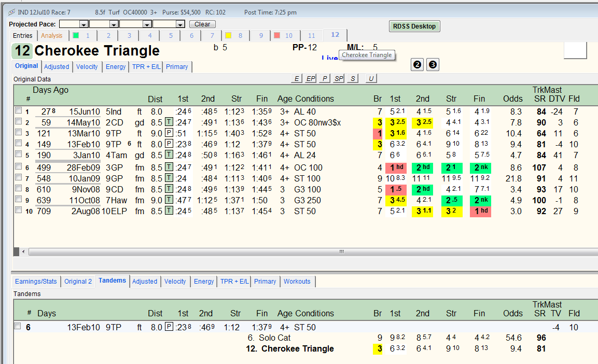Click the EP running style filter button
The image size is (598, 364).
click(x=311, y=78)
